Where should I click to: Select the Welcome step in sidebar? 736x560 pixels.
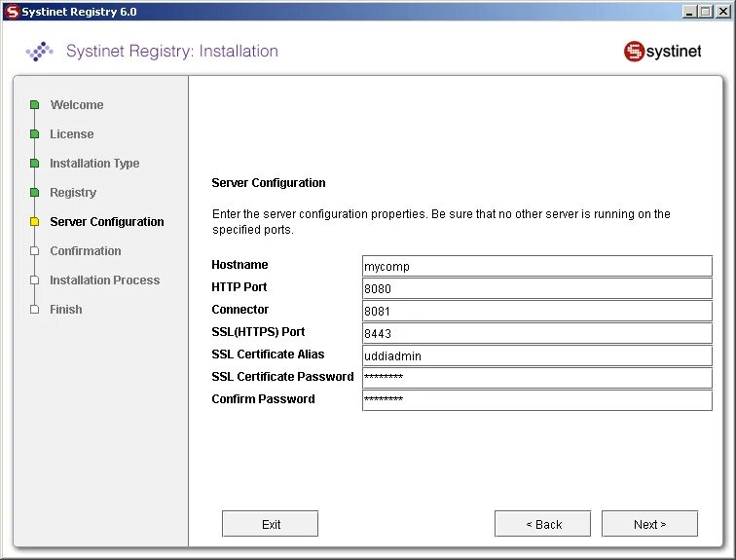click(x=77, y=104)
